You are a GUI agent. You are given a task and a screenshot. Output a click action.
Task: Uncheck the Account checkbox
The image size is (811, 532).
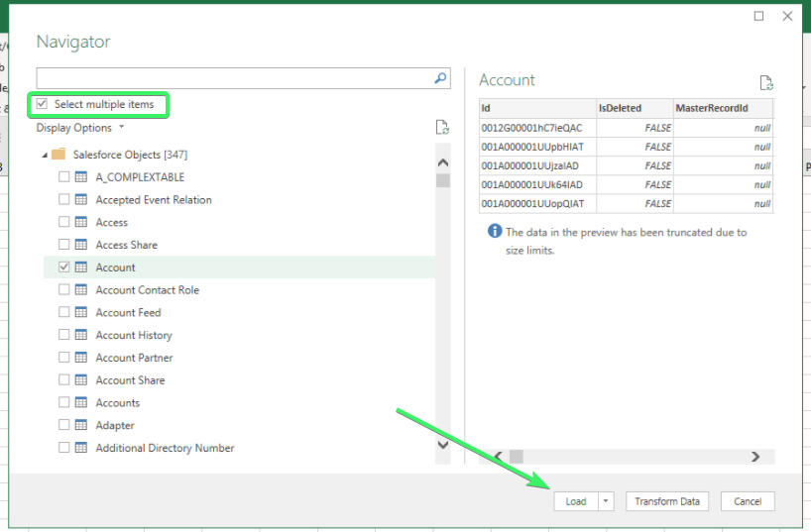pyautogui.click(x=64, y=266)
